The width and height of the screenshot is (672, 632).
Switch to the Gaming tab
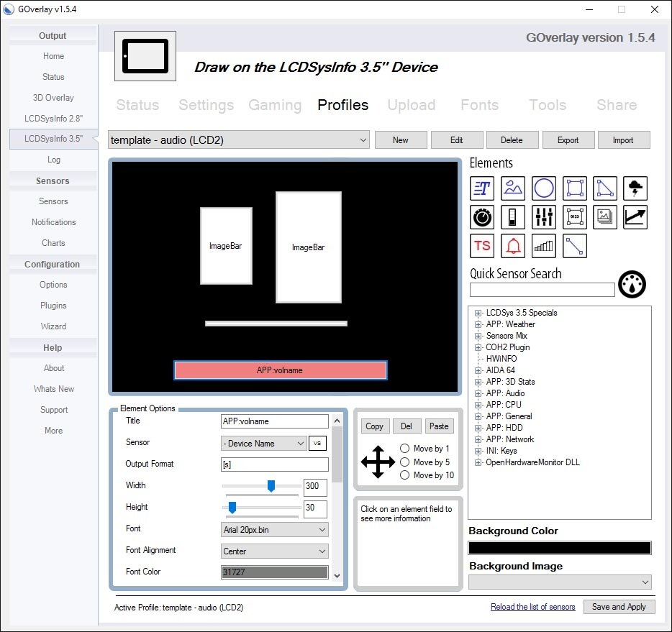pos(275,105)
